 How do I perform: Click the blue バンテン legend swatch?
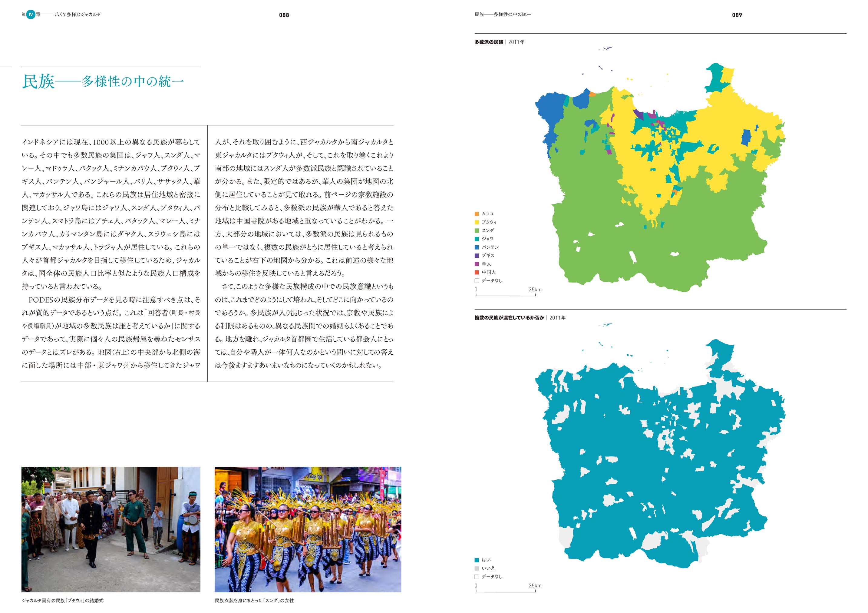(477, 247)
